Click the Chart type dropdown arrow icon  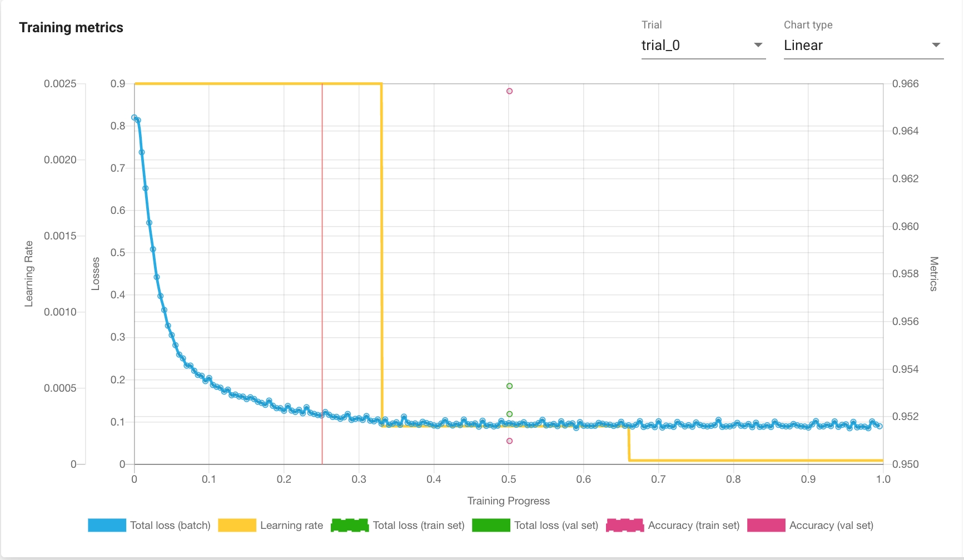tap(936, 45)
